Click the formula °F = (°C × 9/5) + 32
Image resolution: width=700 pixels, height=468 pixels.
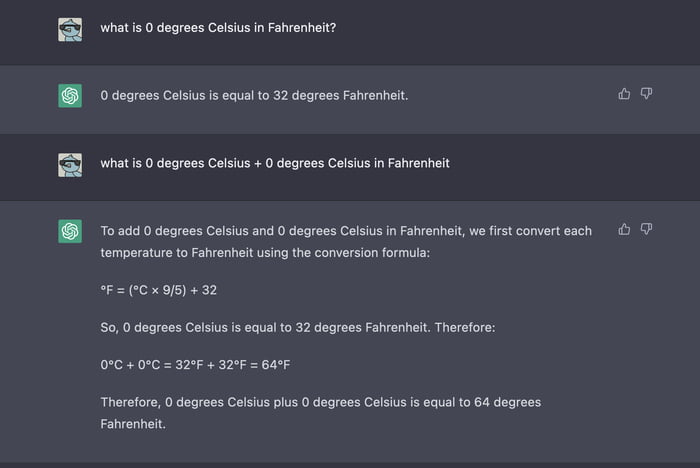159,290
